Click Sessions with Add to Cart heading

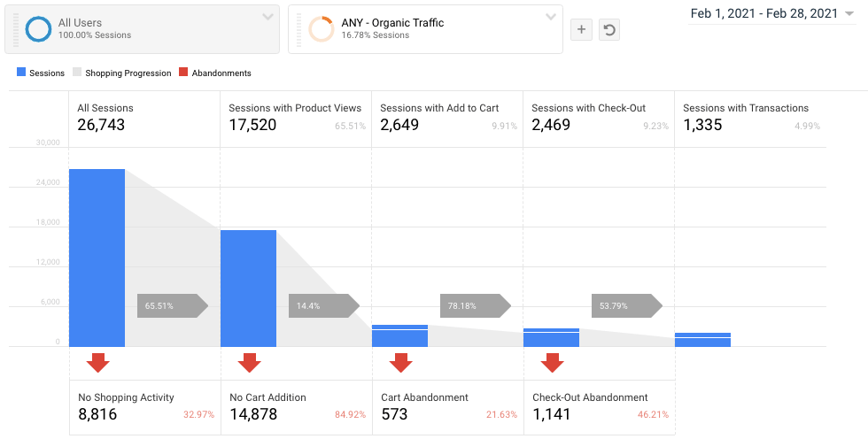pyautogui.click(x=439, y=108)
